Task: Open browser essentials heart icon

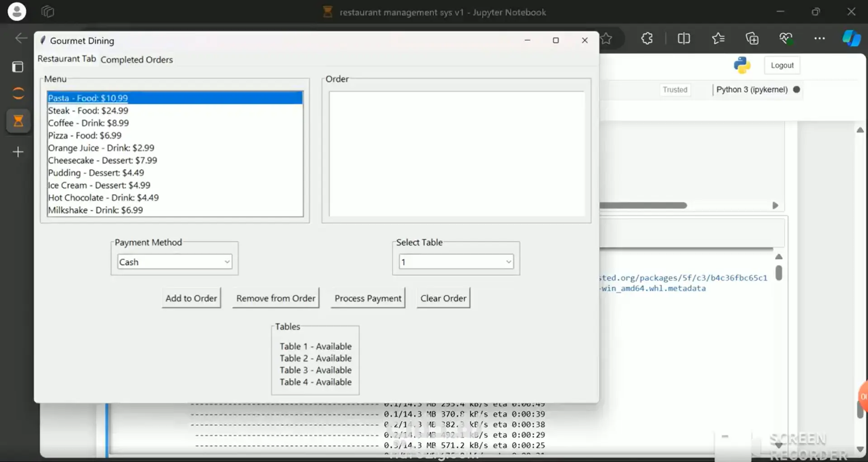Action: point(786,38)
